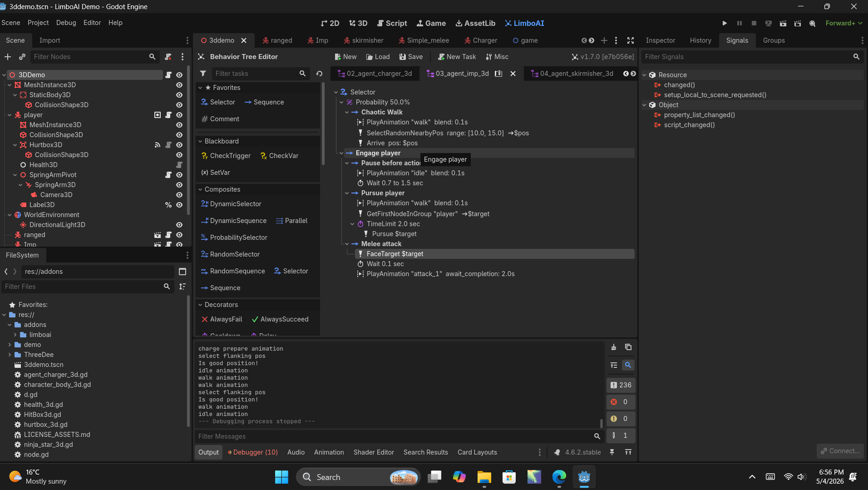868x490 pixels.
Task: Click the toggle split mode filesystem icon
Action: tap(182, 272)
